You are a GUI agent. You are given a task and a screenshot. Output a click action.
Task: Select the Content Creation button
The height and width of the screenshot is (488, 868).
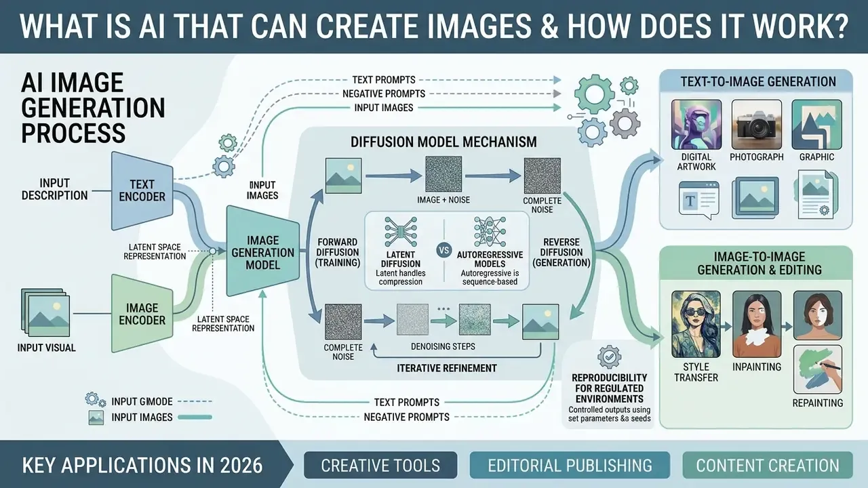coord(768,466)
